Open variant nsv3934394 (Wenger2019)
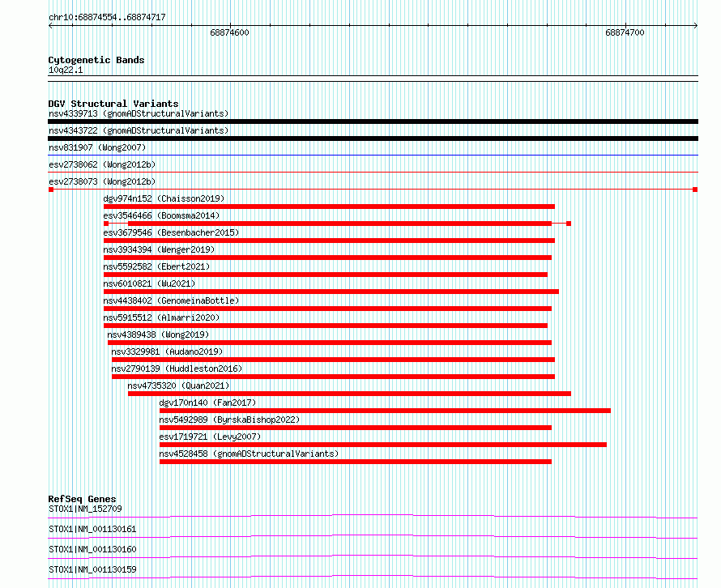Screen dimensions: 721x588 coord(159,249)
